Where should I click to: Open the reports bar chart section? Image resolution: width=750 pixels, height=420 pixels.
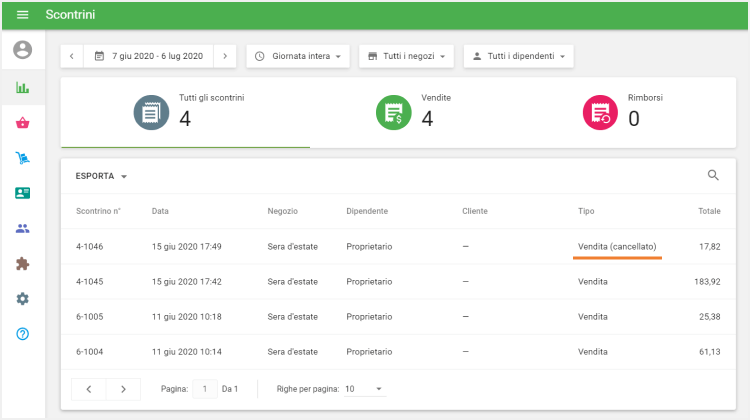(22, 87)
